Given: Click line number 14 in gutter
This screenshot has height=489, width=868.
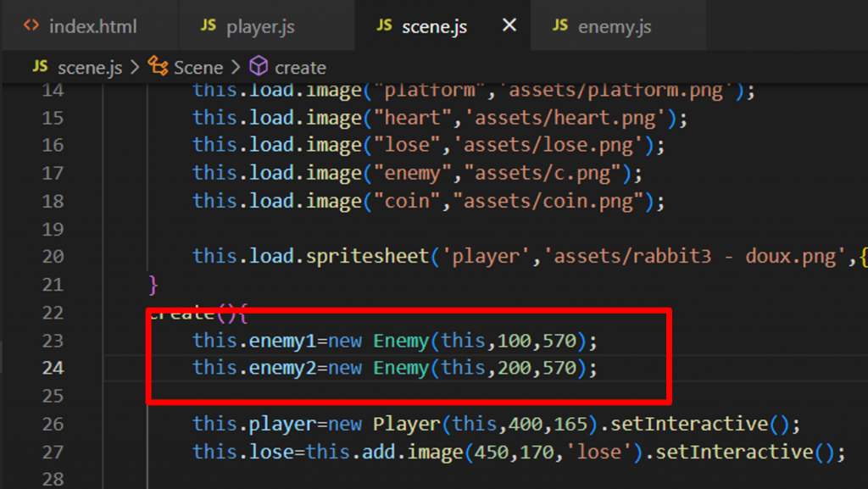Looking at the screenshot, I should pyautogui.click(x=53, y=90).
